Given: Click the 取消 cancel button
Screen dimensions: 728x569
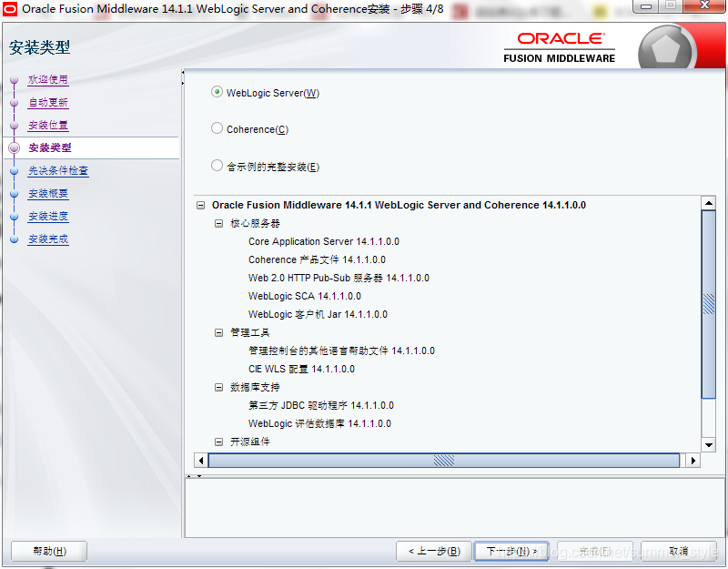Looking at the screenshot, I should coord(679,552).
